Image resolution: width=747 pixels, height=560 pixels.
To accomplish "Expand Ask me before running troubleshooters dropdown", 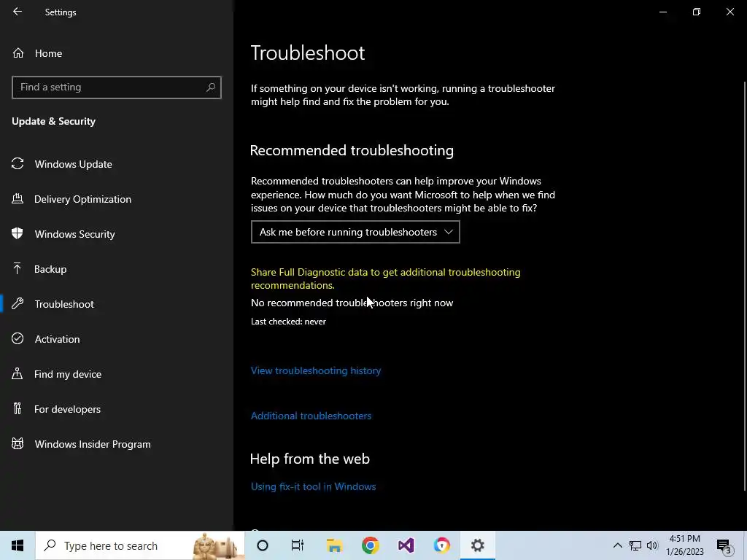I will [x=355, y=232].
